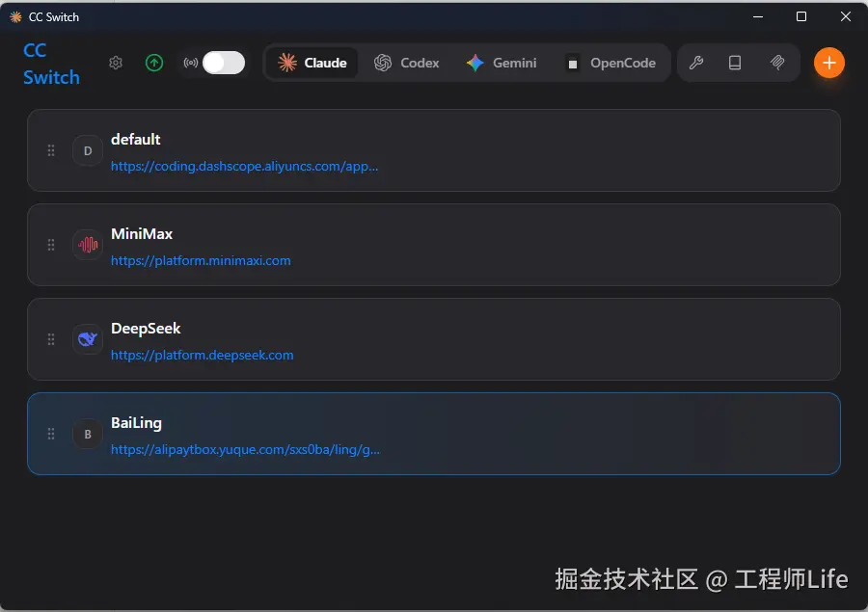The width and height of the screenshot is (868, 612).
Task: Click the CC Switch logo title
Action: (x=51, y=64)
